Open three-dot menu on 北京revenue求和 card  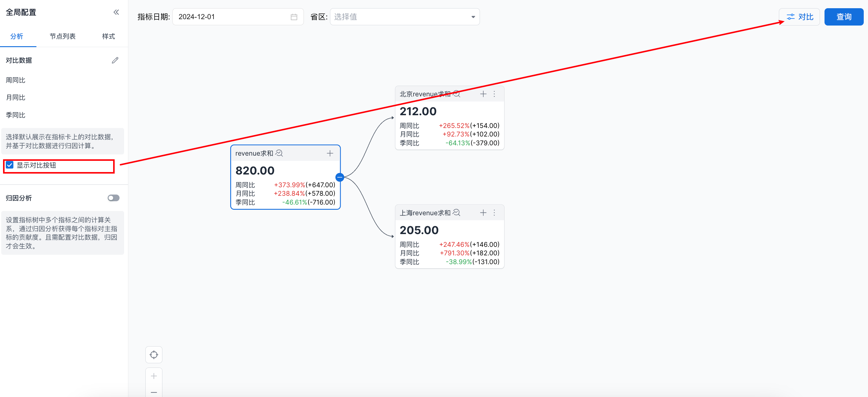(x=494, y=94)
